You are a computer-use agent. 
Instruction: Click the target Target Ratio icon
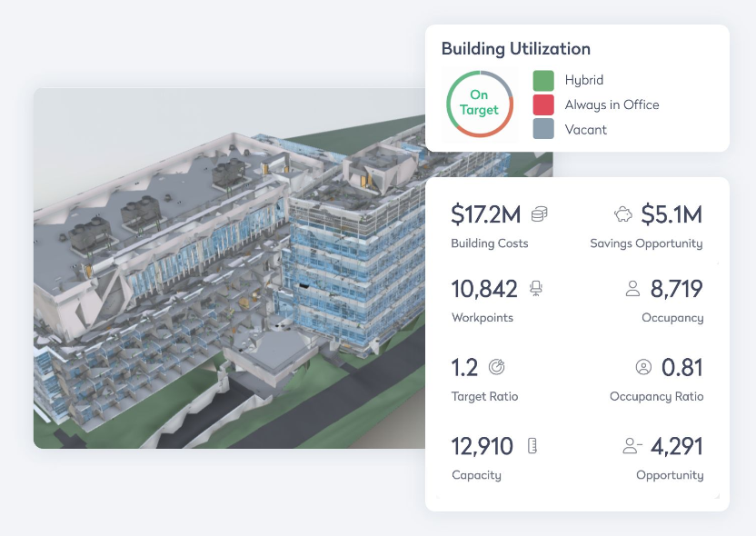click(497, 367)
